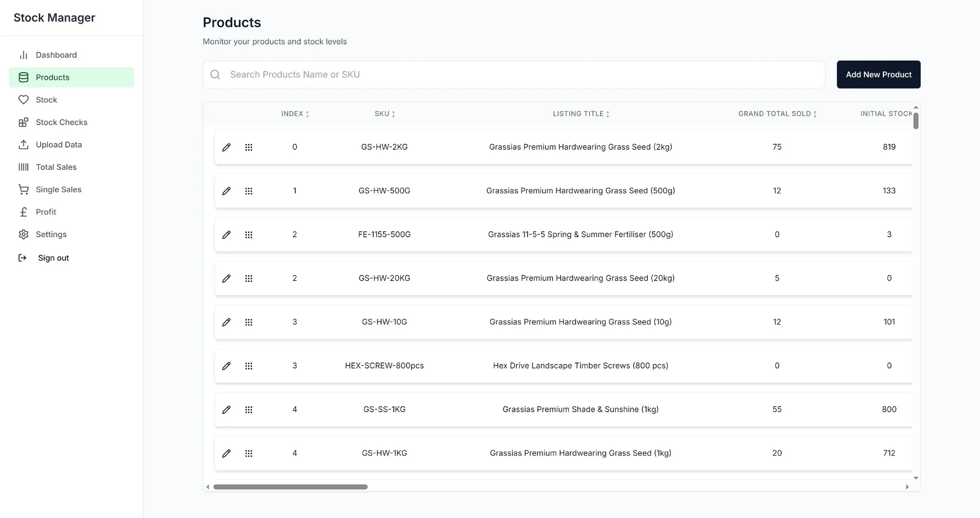Edit the GS-SS-1KG product

[226, 410]
